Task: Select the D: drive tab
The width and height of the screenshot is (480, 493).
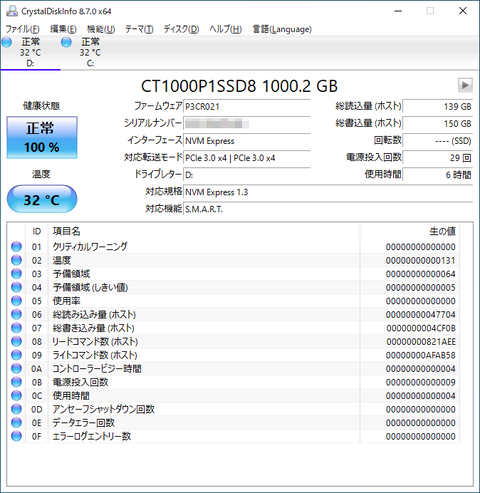Action: pos(30,52)
